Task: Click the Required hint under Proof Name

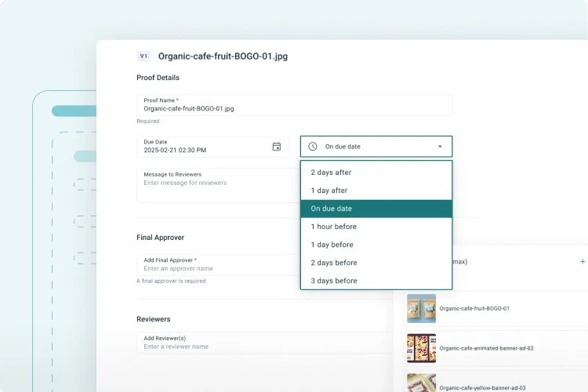Action: coord(147,122)
